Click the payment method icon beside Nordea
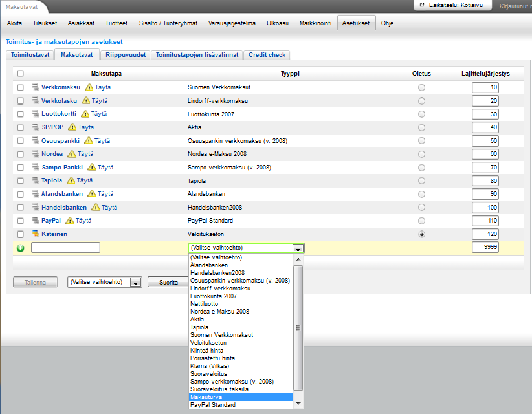532x414 pixels. [36, 154]
